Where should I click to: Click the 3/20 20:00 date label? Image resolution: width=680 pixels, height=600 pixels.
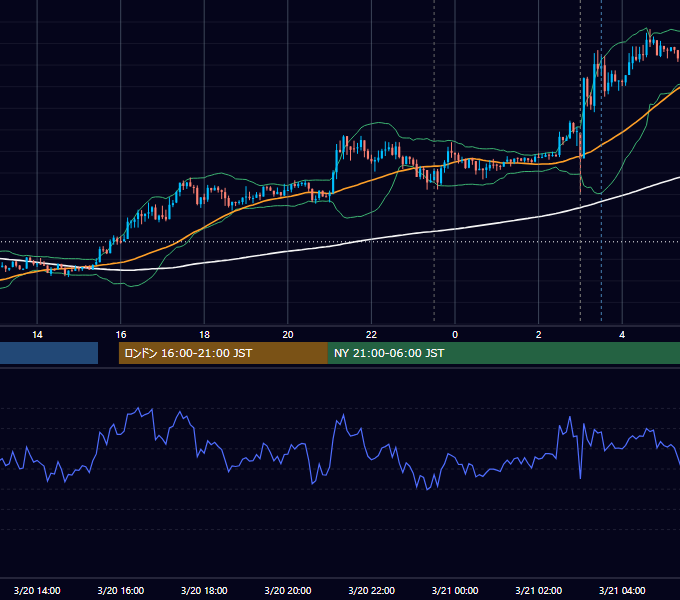[288, 590]
